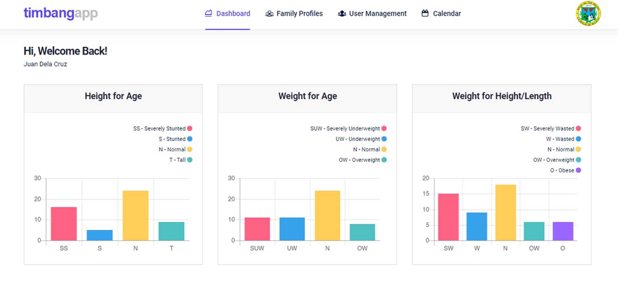The width and height of the screenshot is (644, 282).
Task: Go to the Calendar page
Action: [447, 14]
